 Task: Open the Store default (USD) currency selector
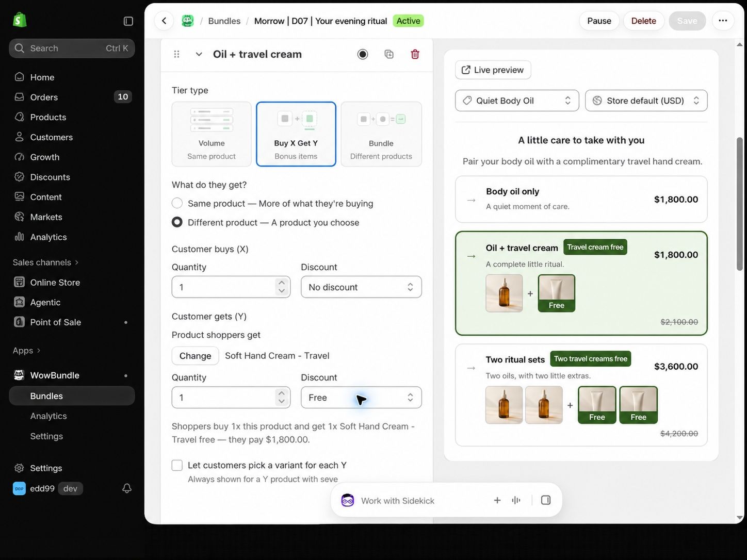pos(646,101)
